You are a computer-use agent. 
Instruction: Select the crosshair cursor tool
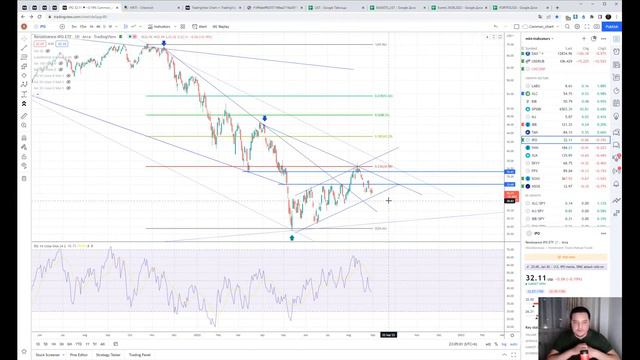[24, 38]
